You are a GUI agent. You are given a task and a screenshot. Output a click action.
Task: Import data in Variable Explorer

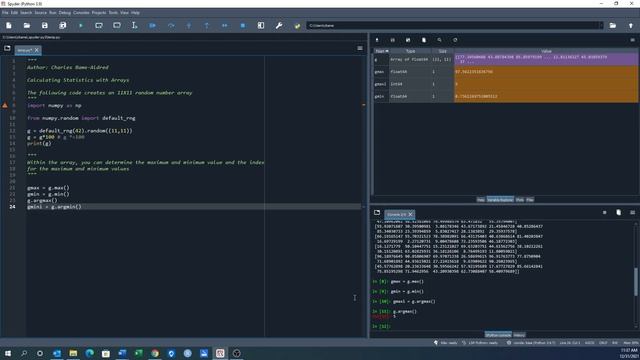(x=377, y=40)
